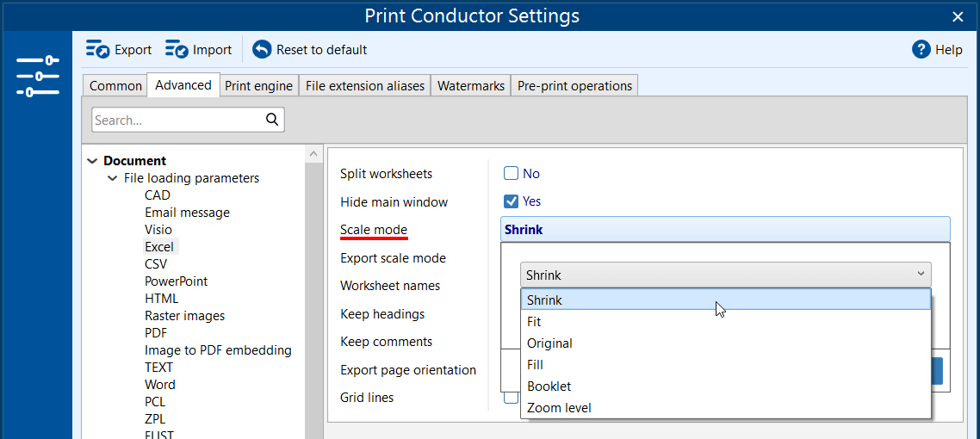Select PowerPoint in the file type tree
980x439 pixels.
[x=176, y=281]
